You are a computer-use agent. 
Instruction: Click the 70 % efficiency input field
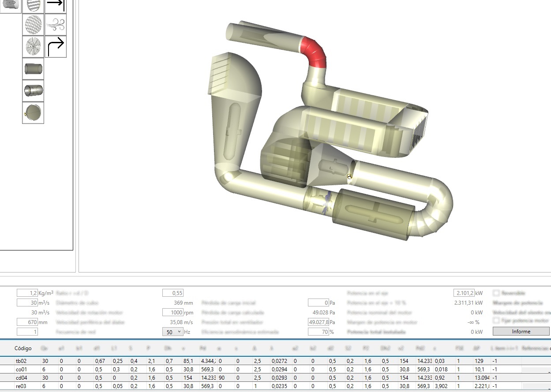(x=318, y=332)
